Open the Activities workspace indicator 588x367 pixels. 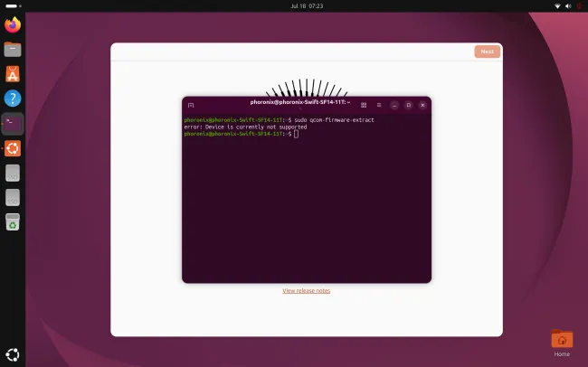click(14, 6)
